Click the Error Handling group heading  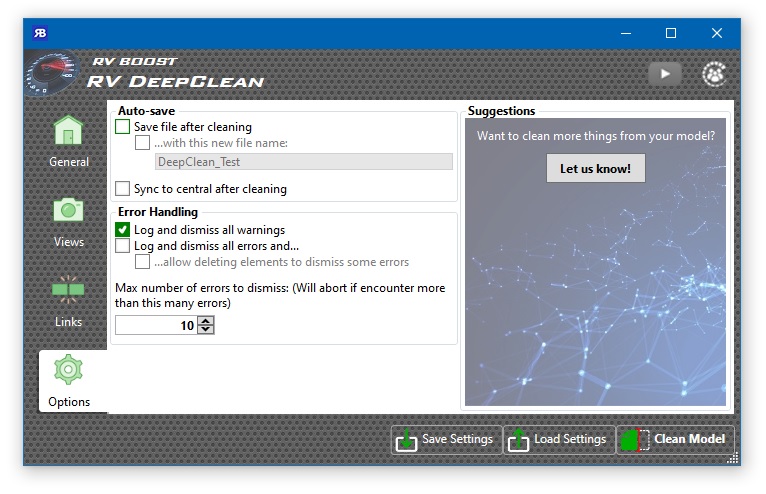point(158,212)
